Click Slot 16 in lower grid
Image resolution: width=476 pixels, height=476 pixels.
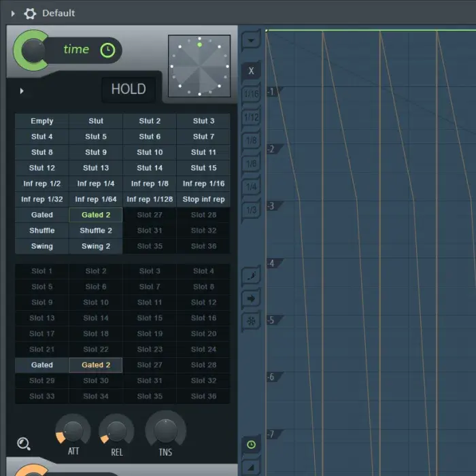[203, 318]
